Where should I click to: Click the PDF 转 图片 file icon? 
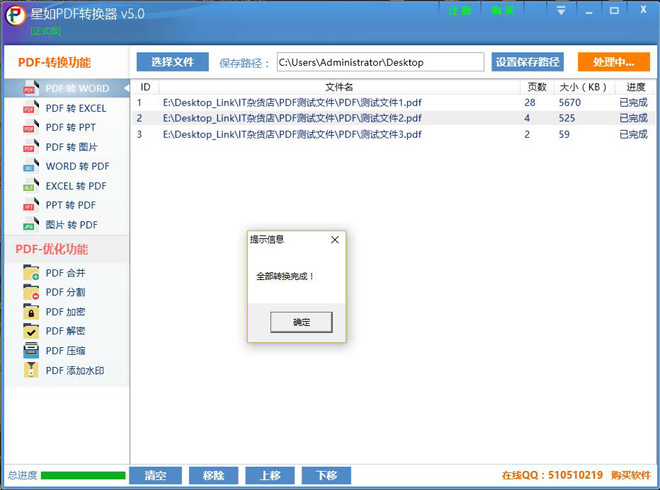click(x=31, y=146)
